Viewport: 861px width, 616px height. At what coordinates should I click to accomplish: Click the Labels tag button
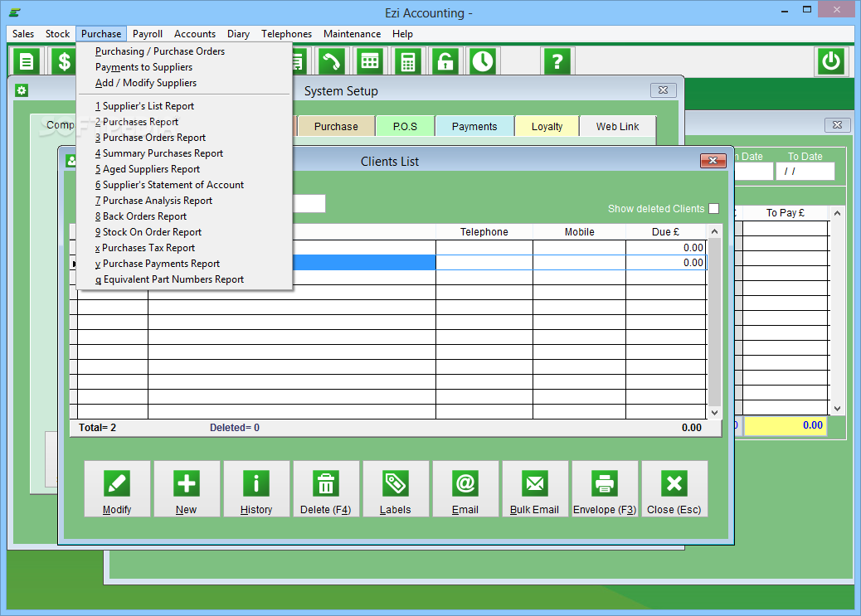coord(396,488)
